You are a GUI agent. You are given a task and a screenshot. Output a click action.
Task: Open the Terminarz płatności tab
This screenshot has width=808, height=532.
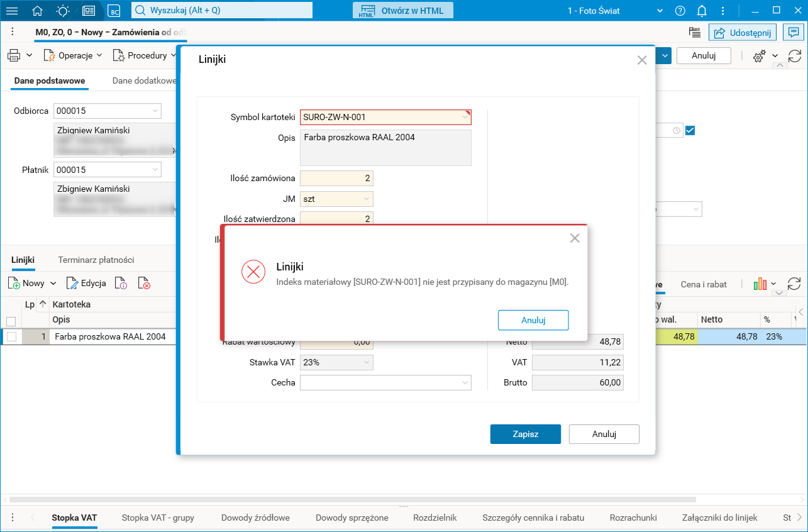point(96,260)
